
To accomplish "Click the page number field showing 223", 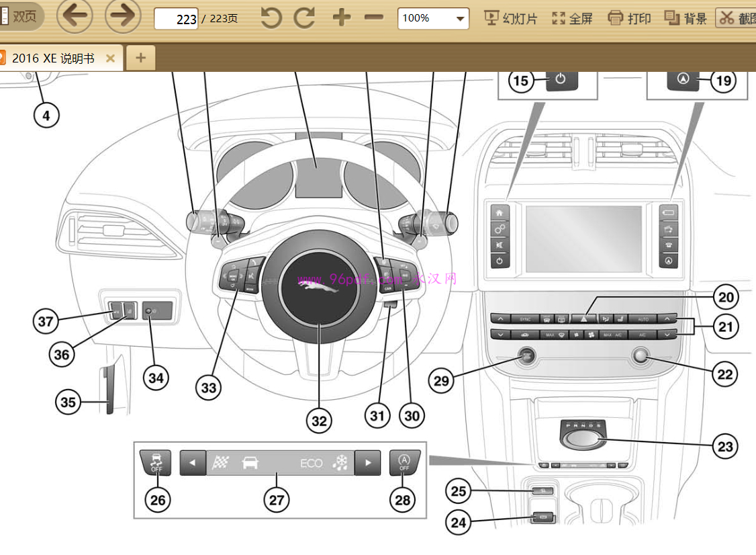I will click(x=177, y=19).
